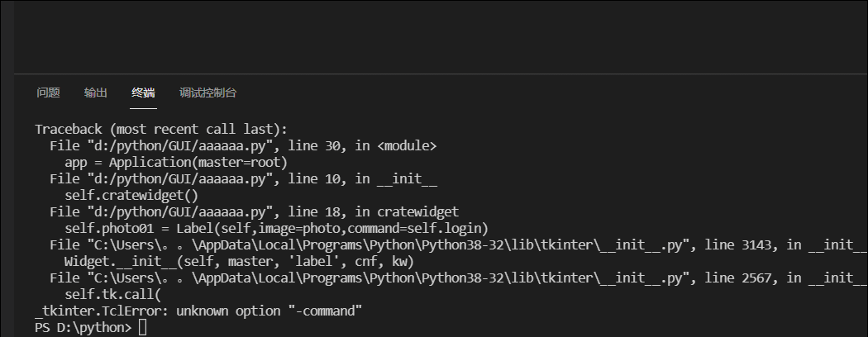Click the app = Application(master=root) line
Image resolution: width=868 pixels, height=337 pixels.
pos(176,163)
